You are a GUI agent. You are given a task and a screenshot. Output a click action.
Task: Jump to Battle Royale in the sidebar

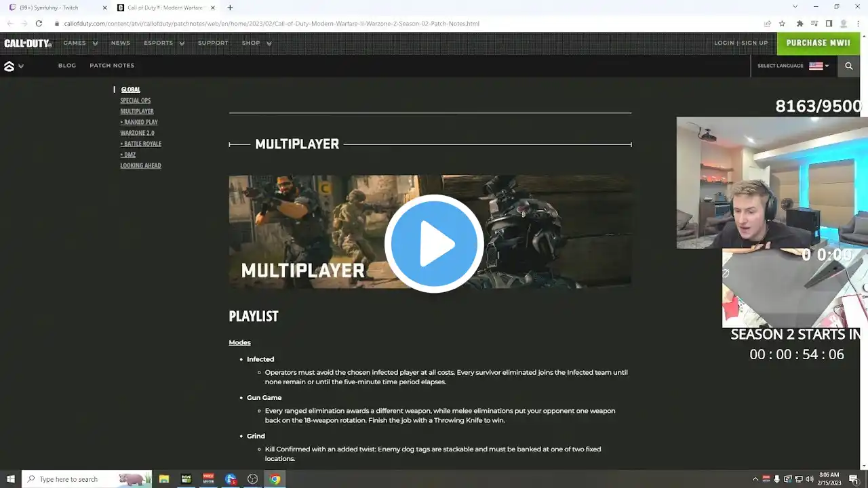[x=141, y=144]
